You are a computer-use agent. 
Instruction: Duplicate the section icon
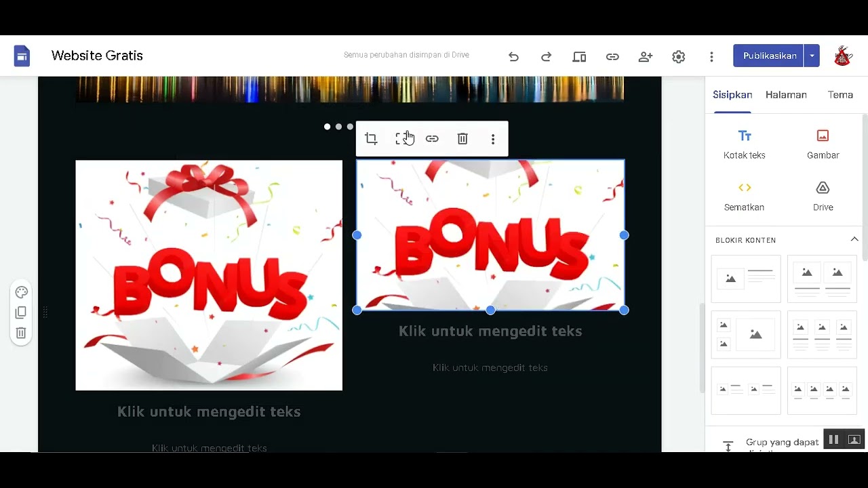pos(21,312)
